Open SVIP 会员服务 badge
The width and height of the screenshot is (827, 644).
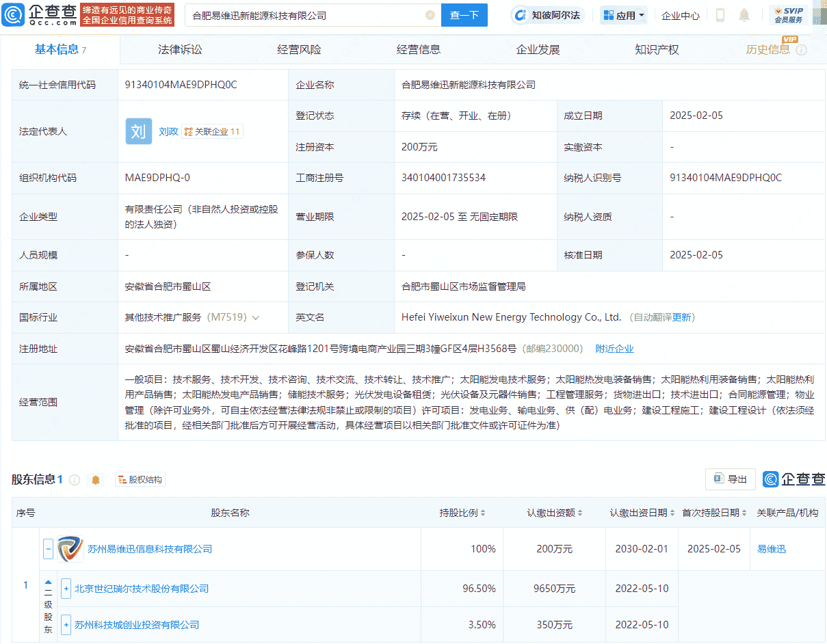point(788,14)
